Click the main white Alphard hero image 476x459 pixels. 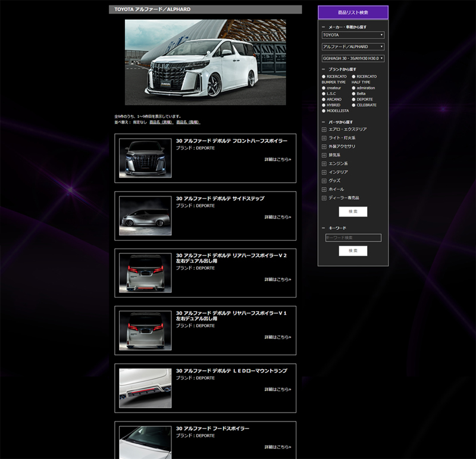click(x=205, y=63)
